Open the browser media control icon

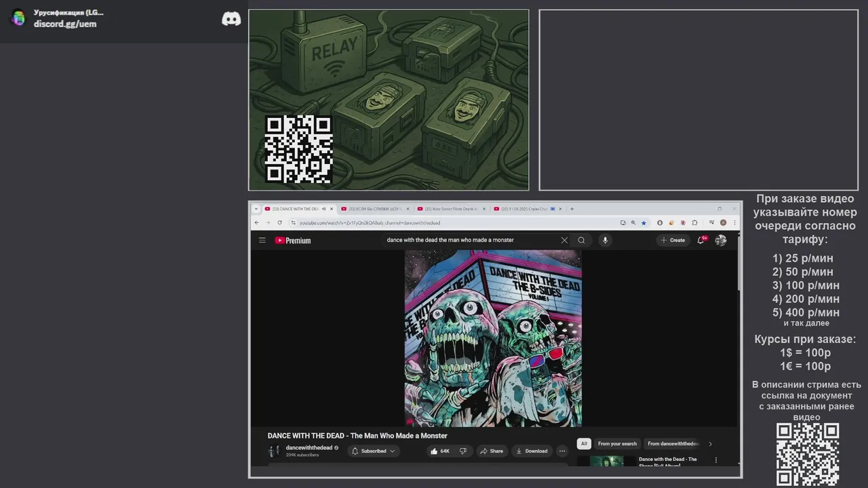[x=711, y=222]
